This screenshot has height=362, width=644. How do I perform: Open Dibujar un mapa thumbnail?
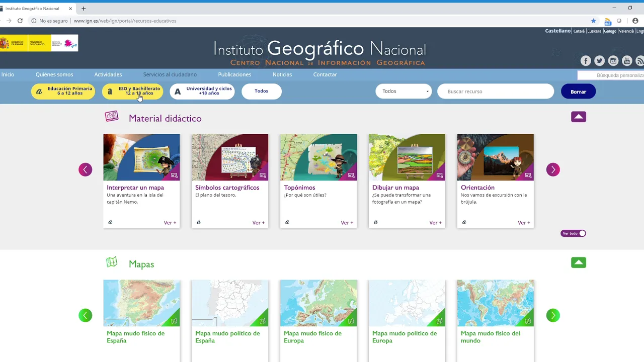(x=407, y=157)
